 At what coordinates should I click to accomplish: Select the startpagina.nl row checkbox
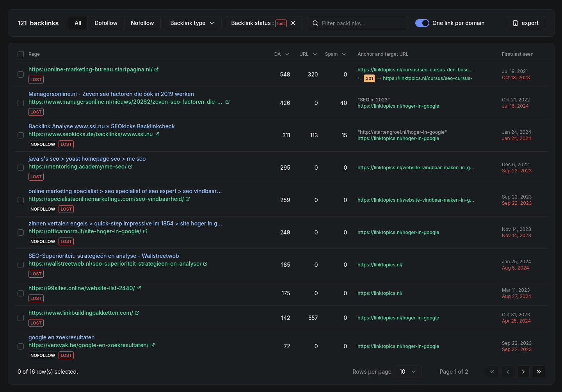tap(21, 74)
